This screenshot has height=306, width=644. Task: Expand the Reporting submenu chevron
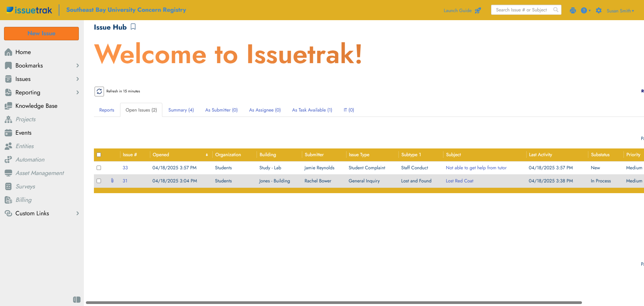[77, 92]
